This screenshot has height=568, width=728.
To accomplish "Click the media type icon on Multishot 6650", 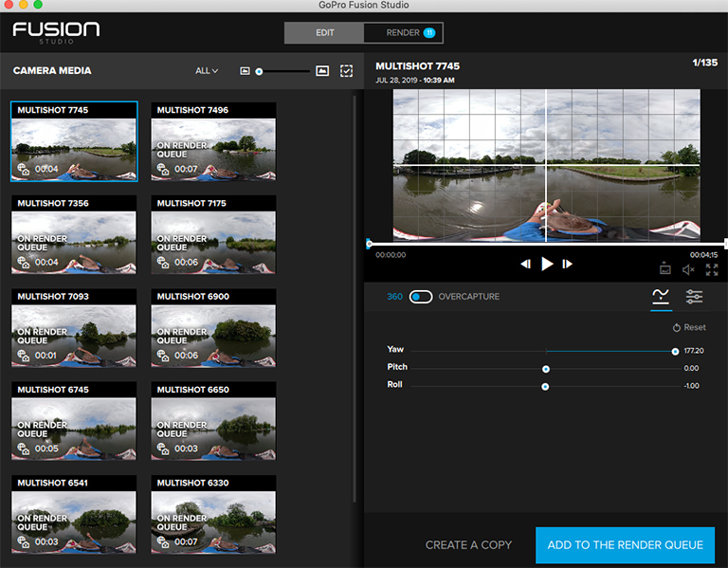I will coord(162,449).
